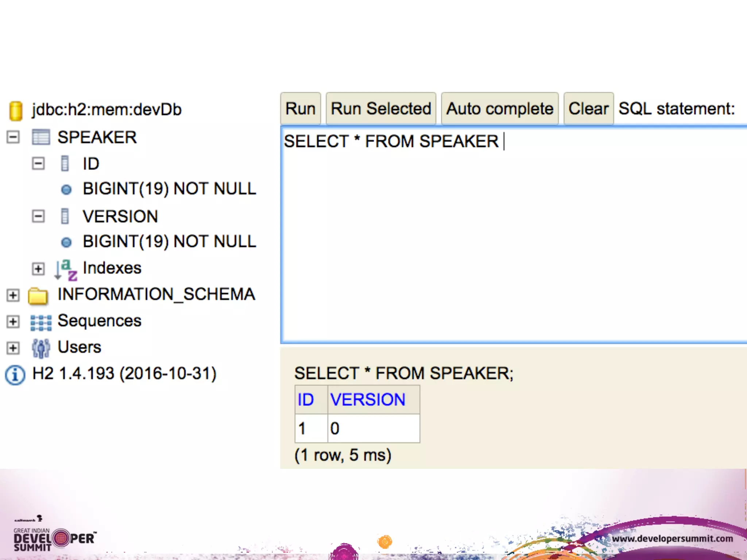747x560 pixels.
Task: Click the H2 version info icon
Action: 15,375
